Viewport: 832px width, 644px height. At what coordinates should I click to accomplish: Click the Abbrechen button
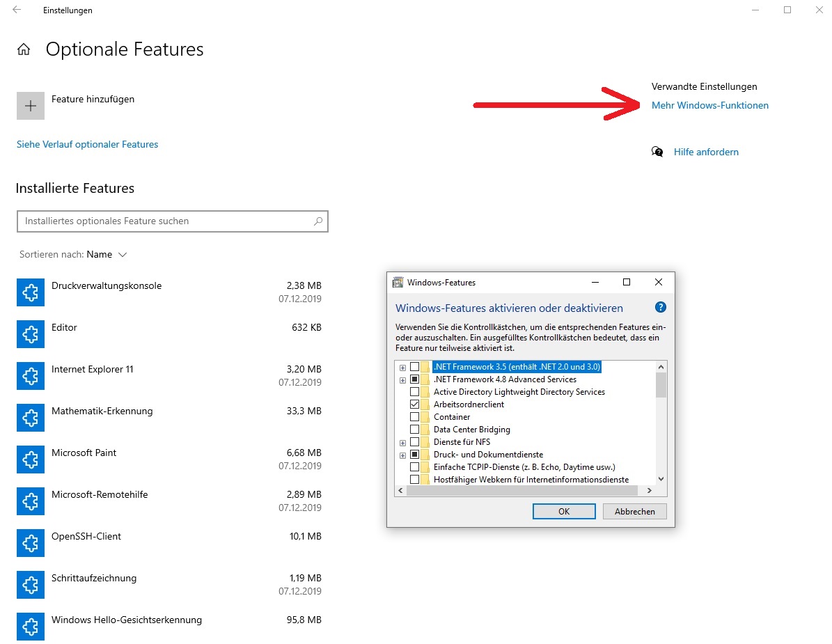point(634,512)
